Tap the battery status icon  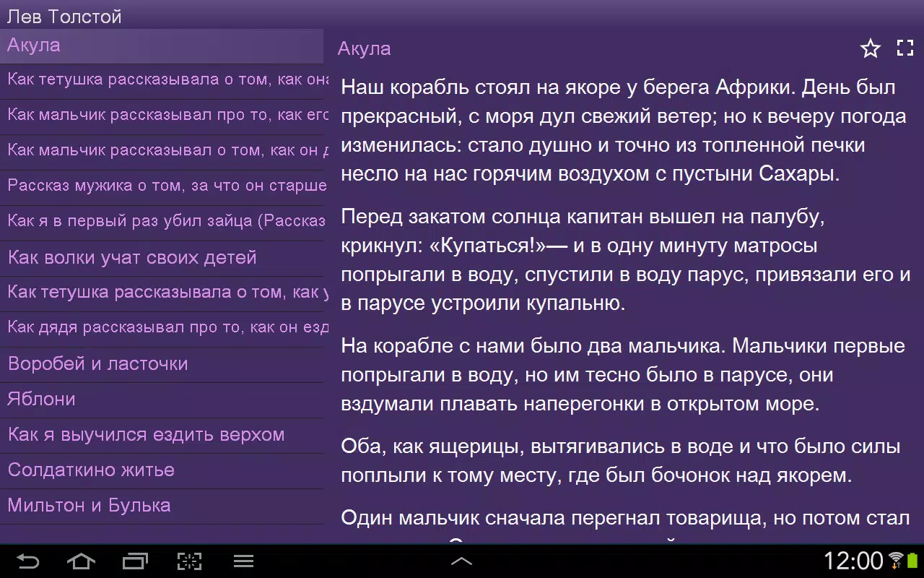point(912,561)
